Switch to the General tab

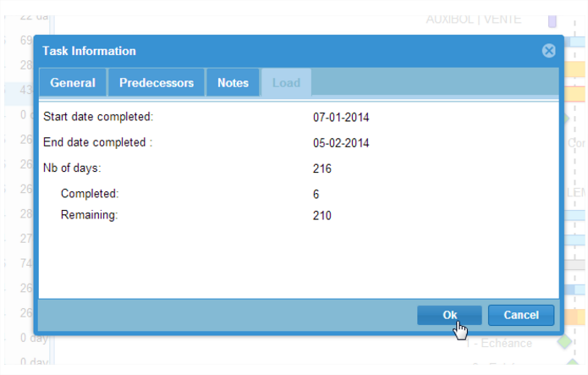pyautogui.click(x=72, y=83)
